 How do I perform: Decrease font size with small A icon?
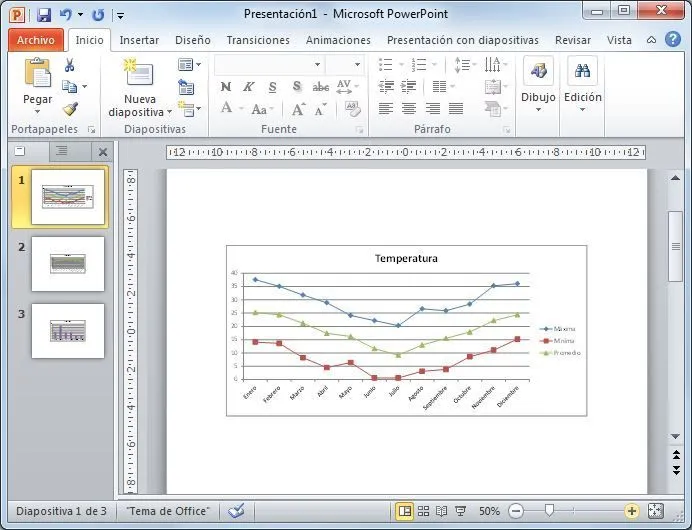click(321, 109)
